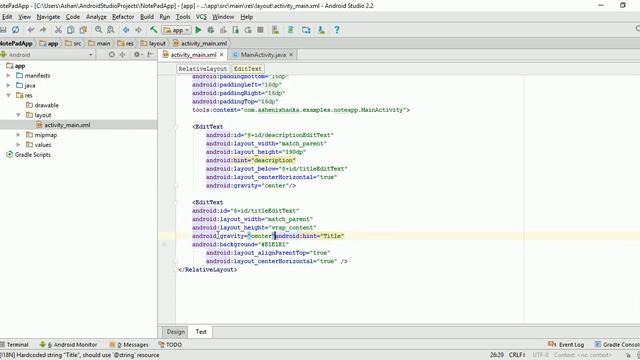
Task: Click the Make Project hammer icon
Action: pyautogui.click(x=153, y=30)
